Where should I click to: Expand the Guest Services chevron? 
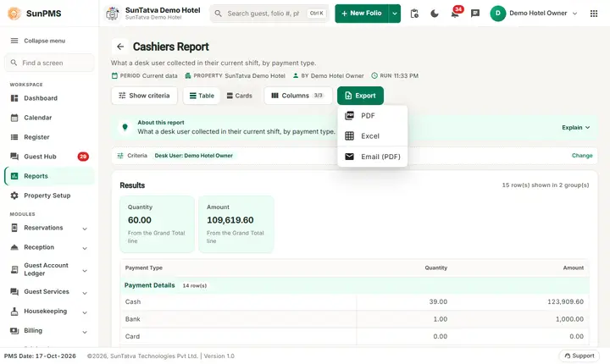[85, 293]
